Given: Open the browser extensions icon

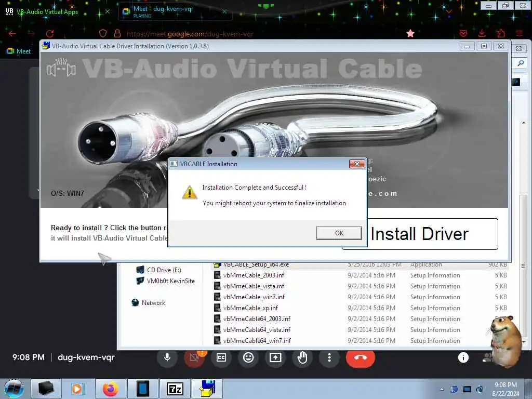Looking at the screenshot, I should 501,33.
